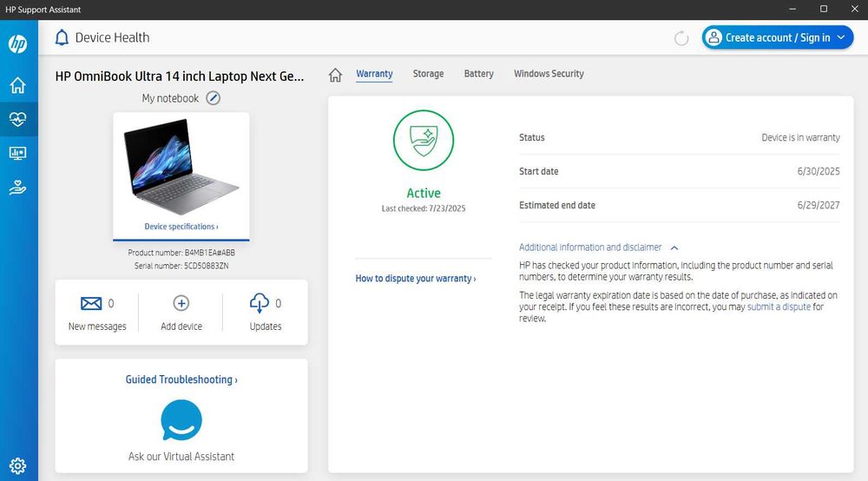Open New messages envelope
Screen dimensions: 868x481
pos(91,303)
